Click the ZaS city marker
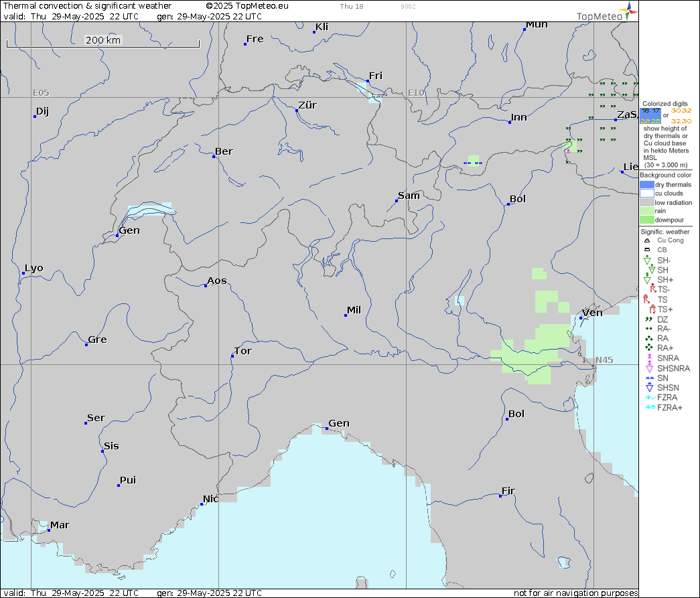 [616, 120]
